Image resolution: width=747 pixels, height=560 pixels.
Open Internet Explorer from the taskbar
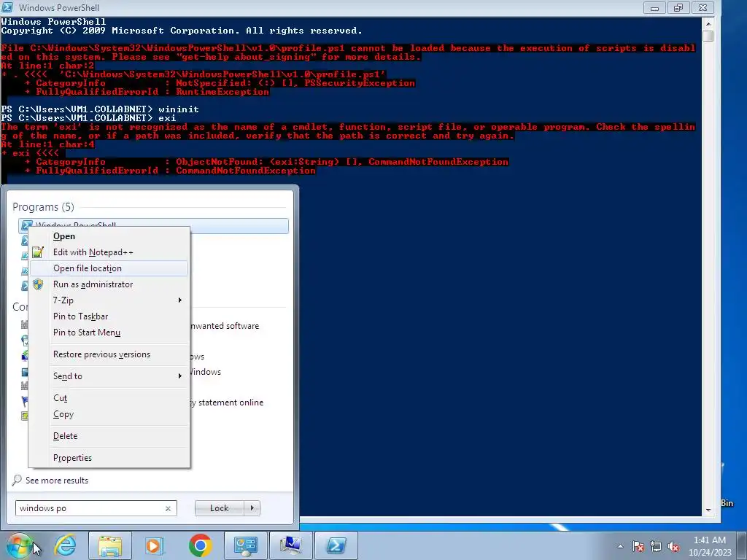(x=65, y=545)
